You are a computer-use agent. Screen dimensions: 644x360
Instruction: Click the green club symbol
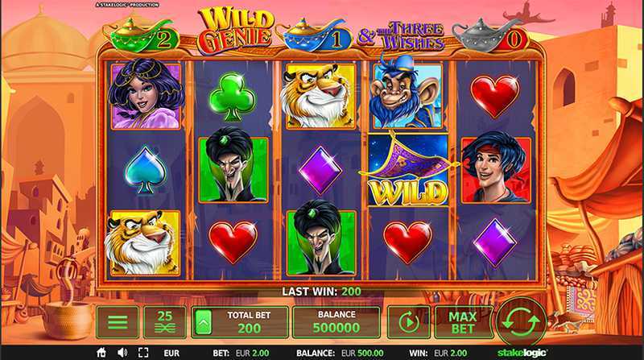233,97
